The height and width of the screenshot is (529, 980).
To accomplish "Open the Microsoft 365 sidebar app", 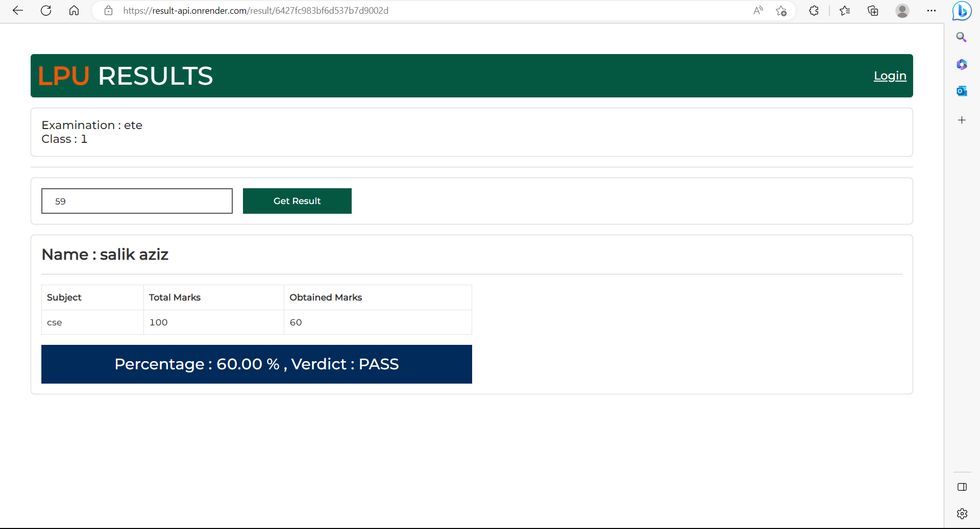I will click(x=962, y=64).
